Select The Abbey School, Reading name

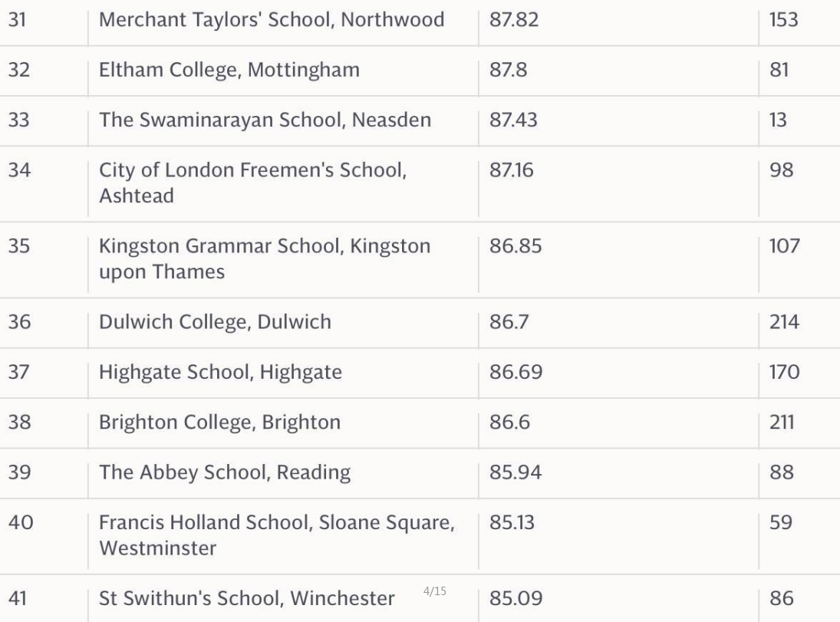(225, 472)
